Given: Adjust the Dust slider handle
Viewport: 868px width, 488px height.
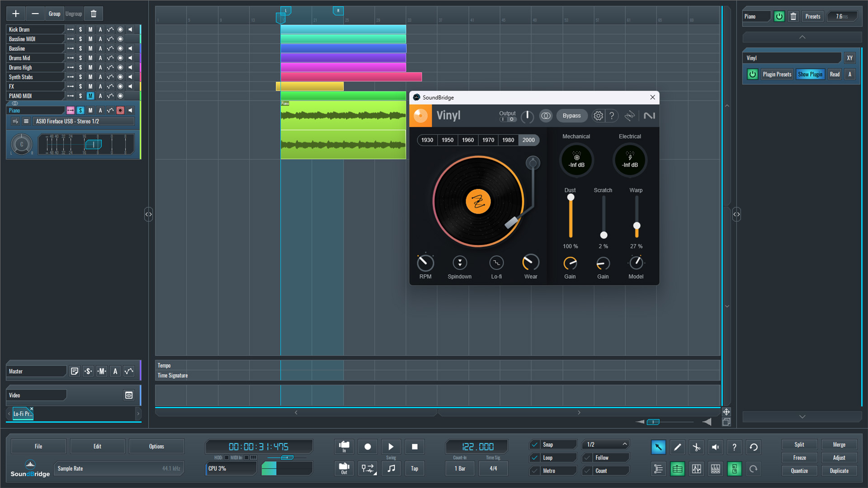Looking at the screenshot, I should click(571, 197).
